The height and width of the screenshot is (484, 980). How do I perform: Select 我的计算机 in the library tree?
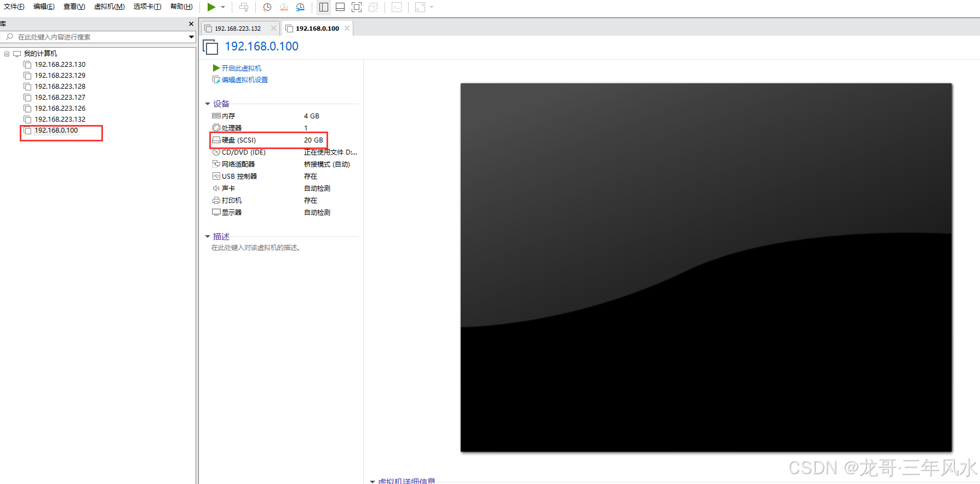click(40, 53)
